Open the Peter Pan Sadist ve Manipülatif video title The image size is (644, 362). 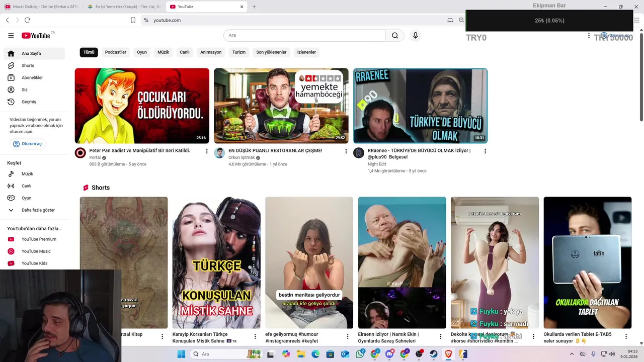pos(139,150)
